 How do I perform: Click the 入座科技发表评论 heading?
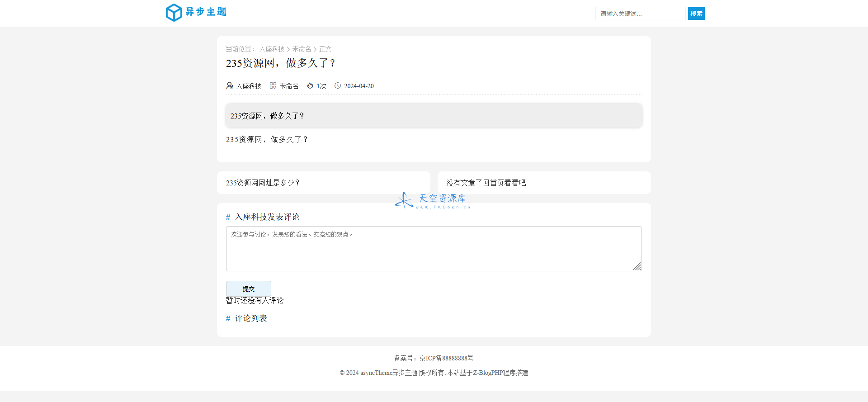tap(267, 217)
